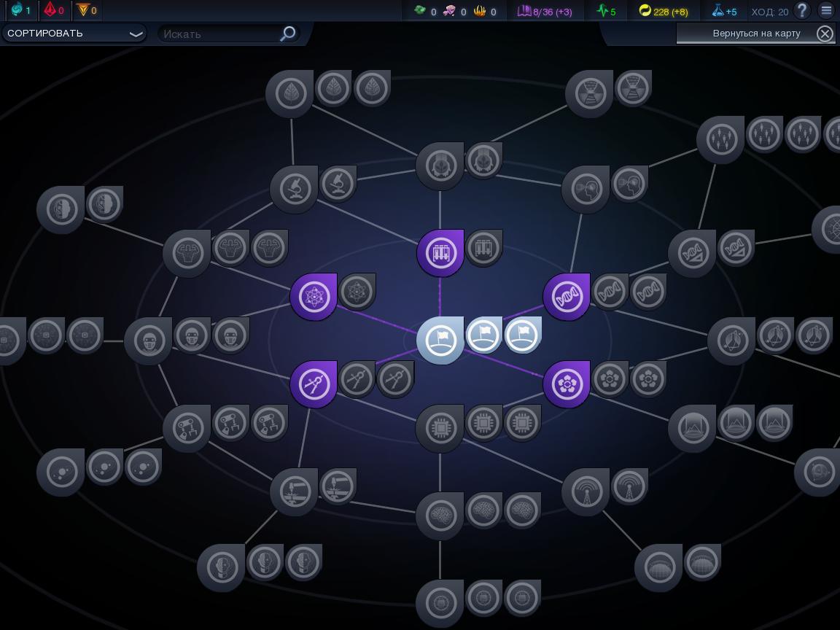The image size is (840, 630).
Task: Select the small brain-in-head leaf technology
Action: click(104, 204)
